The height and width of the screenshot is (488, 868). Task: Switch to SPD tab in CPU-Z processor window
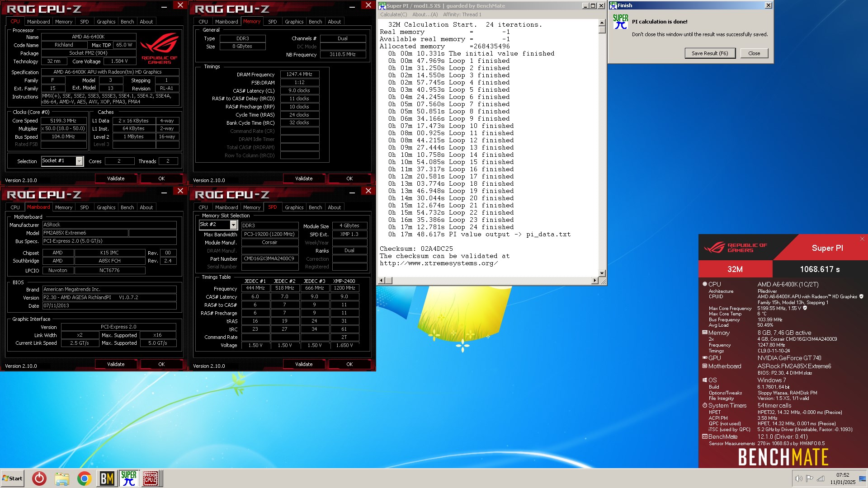coord(84,22)
